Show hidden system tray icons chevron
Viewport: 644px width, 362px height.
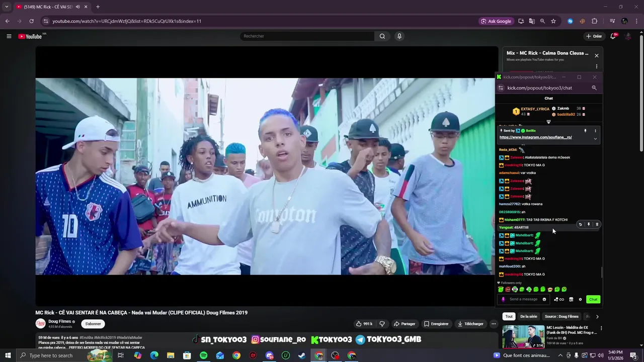[560, 355]
